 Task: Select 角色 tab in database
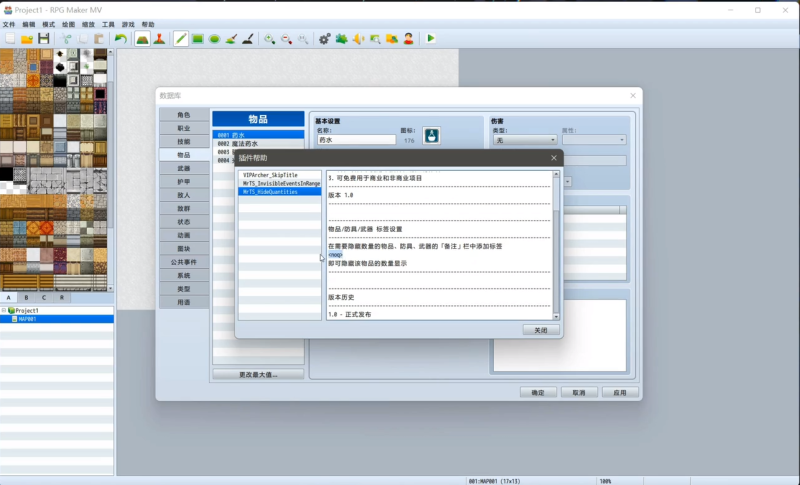point(184,115)
